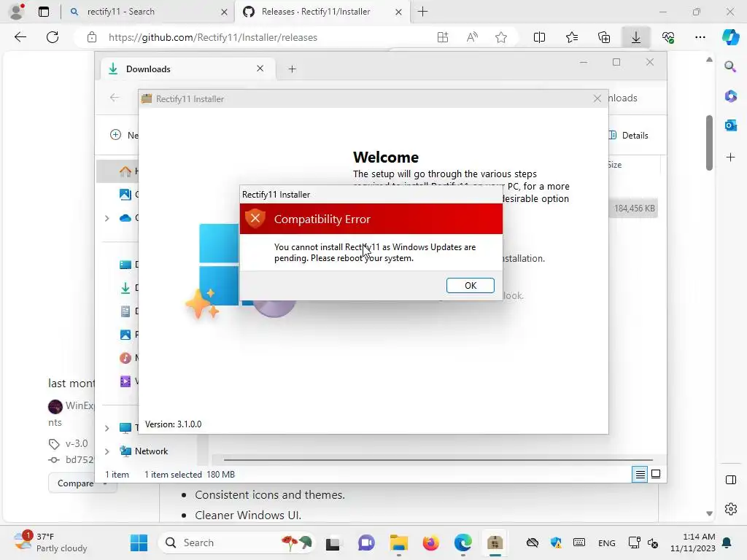Open the Chat app on the taskbar
Image resolution: width=747 pixels, height=560 pixels.
coord(366,542)
